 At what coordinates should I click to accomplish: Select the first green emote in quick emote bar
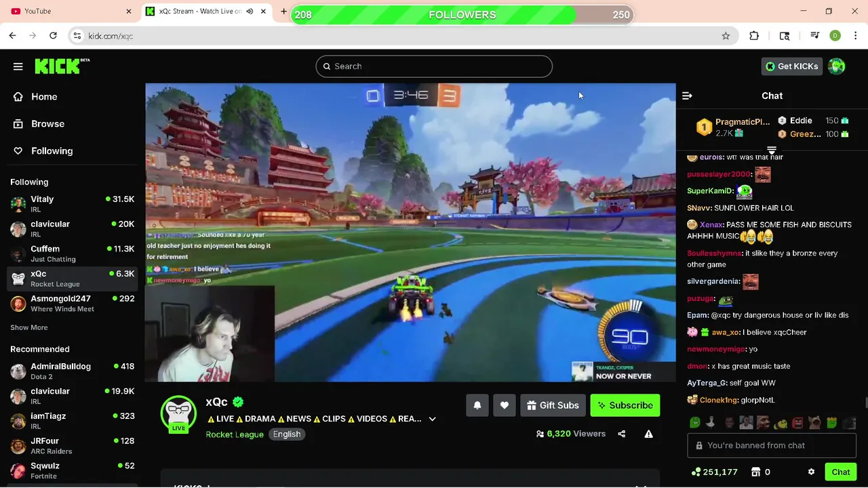(695, 423)
